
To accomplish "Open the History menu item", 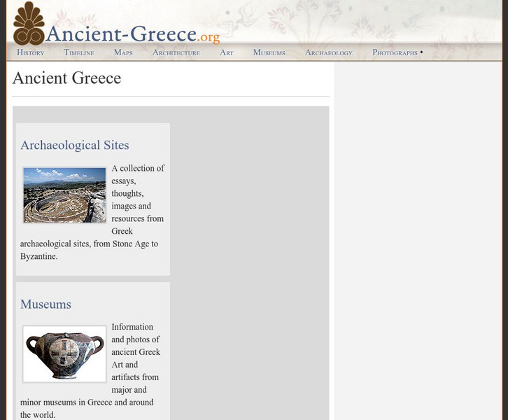I will (31, 52).
